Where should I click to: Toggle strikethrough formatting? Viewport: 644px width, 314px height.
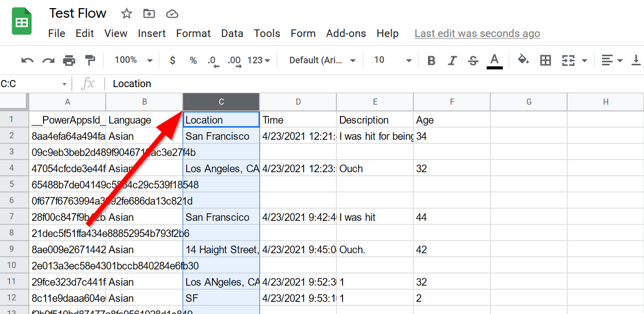pos(473,61)
